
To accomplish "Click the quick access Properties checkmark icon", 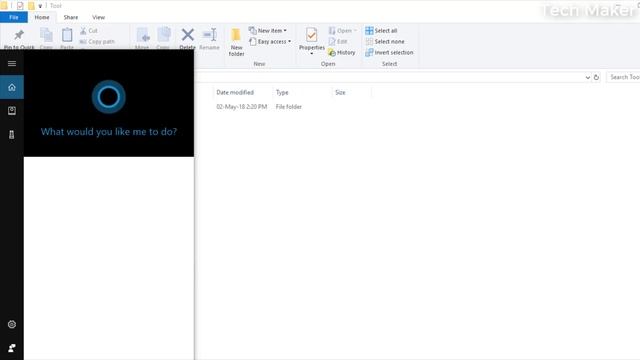I will pos(20,6).
